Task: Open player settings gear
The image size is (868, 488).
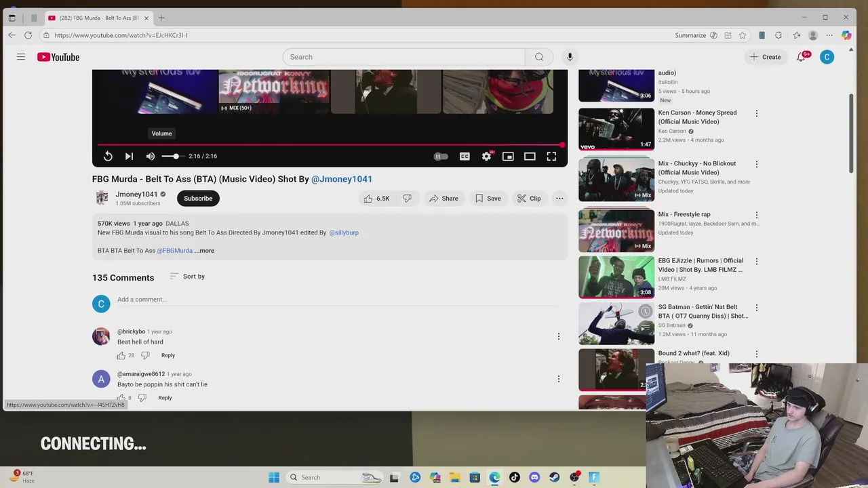Action: (486, 156)
